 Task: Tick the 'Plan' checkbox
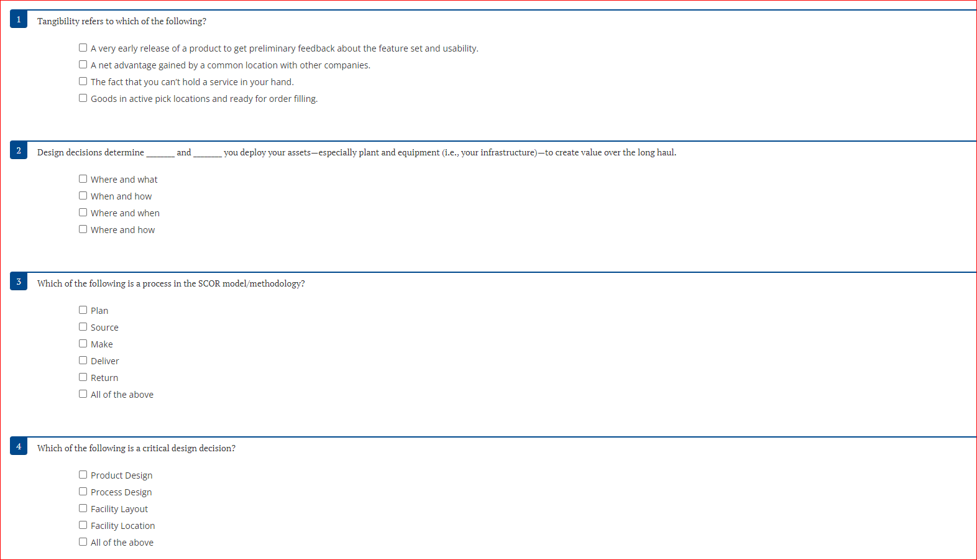(x=83, y=310)
